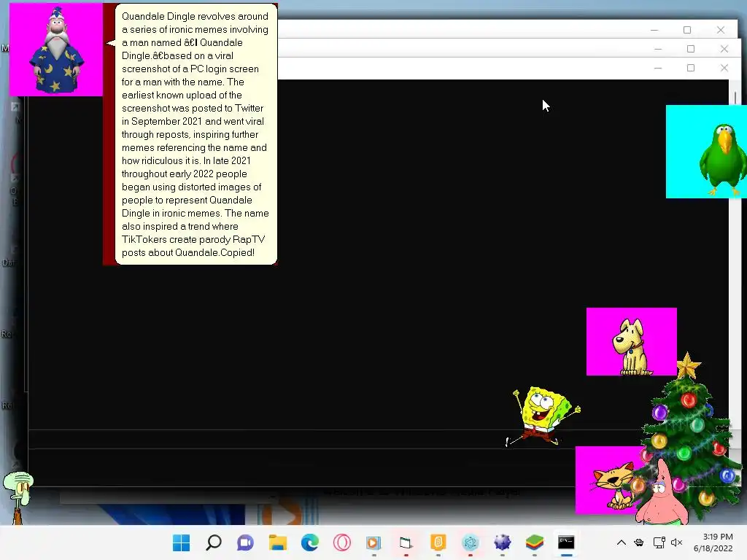Screen dimensions: 747x560
Task: Click the blue atom-shaped taskbar icon
Action: click(471, 542)
